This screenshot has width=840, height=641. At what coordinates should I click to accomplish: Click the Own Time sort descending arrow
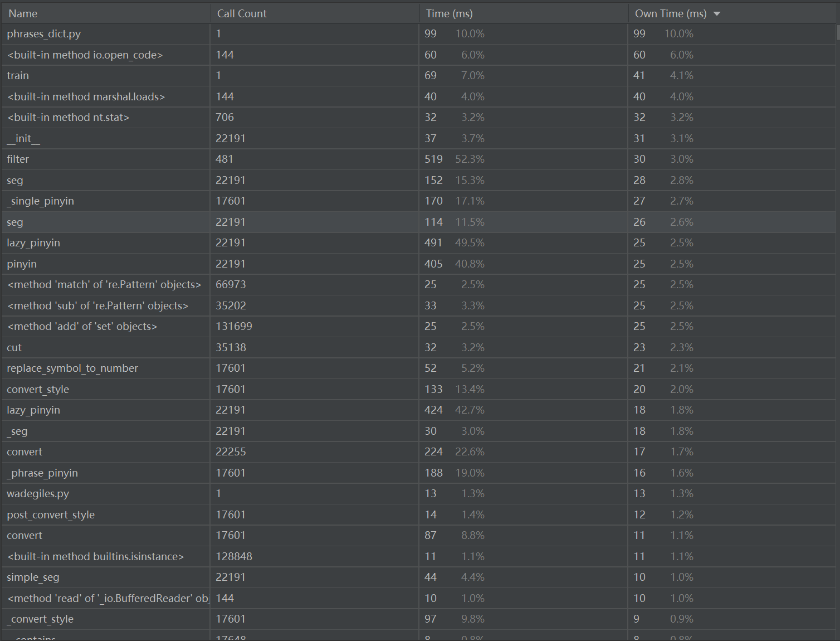(717, 14)
